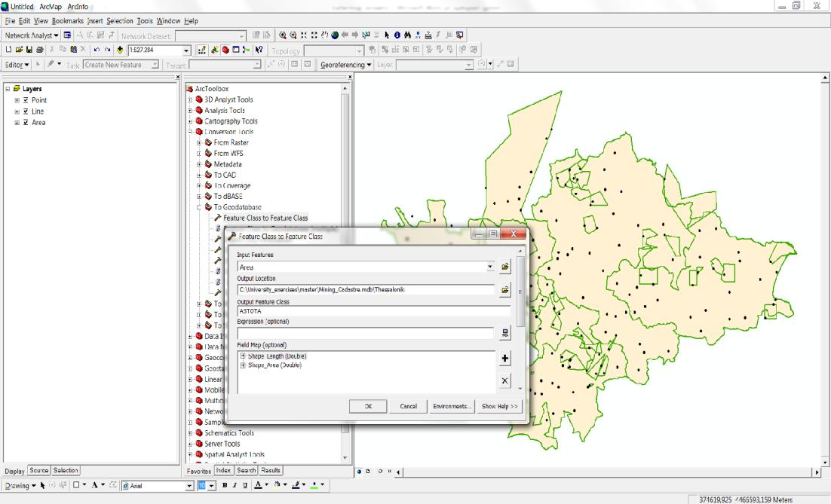The height and width of the screenshot is (504, 831).
Task: Open the Tools menu
Action: (145, 20)
